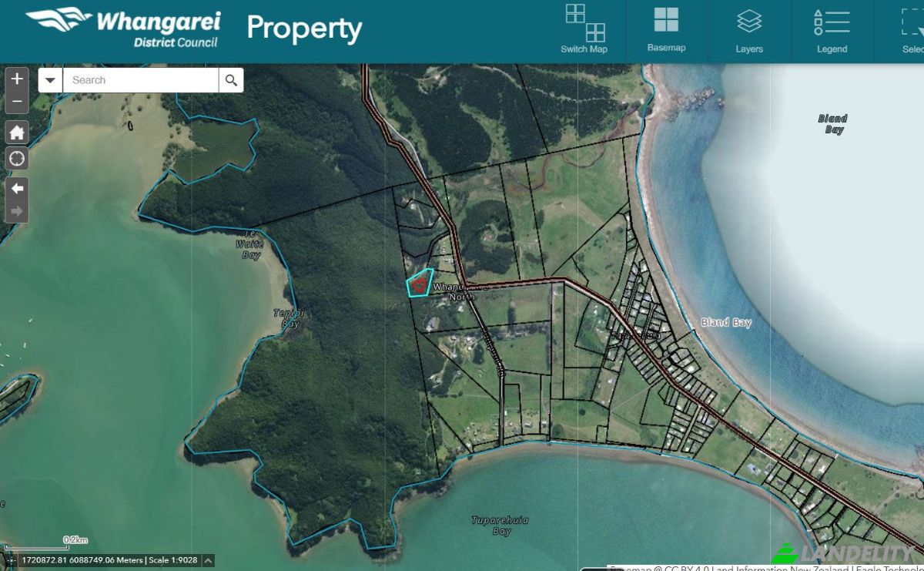Go to next map extent arrow

tap(17, 211)
